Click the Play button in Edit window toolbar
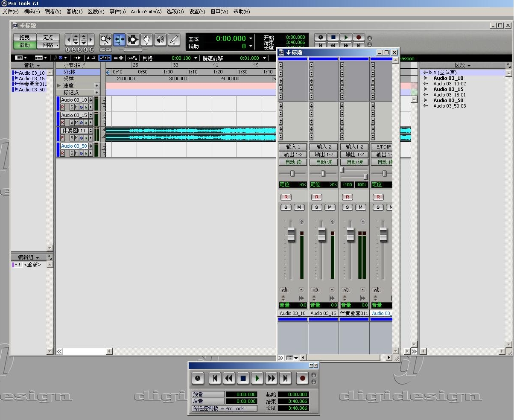Viewport: 517px width, 420px height. pyautogui.click(x=346, y=38)
